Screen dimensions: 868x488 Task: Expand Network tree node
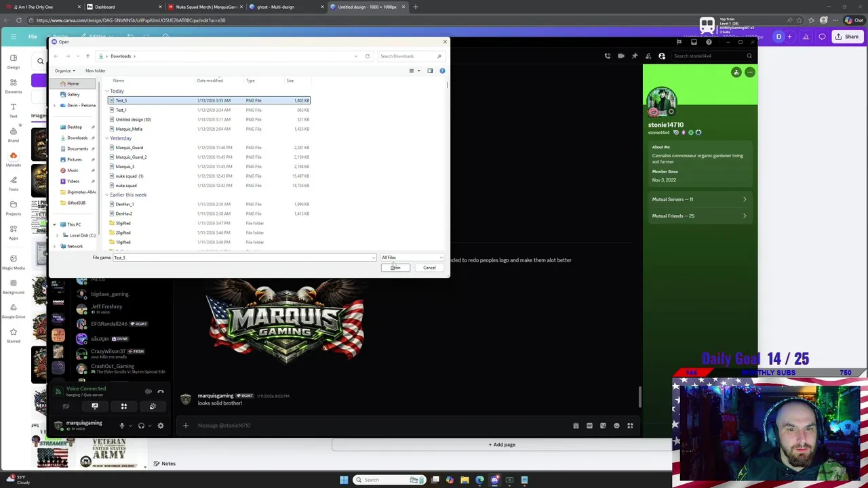[x=55, y=246]
